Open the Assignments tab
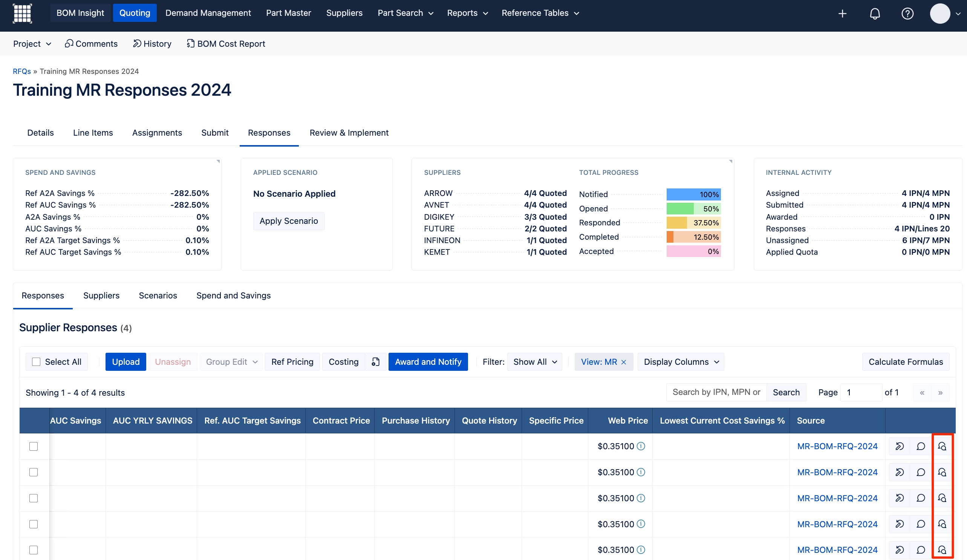This screenshot has width=967, height=560. (157, 133)
